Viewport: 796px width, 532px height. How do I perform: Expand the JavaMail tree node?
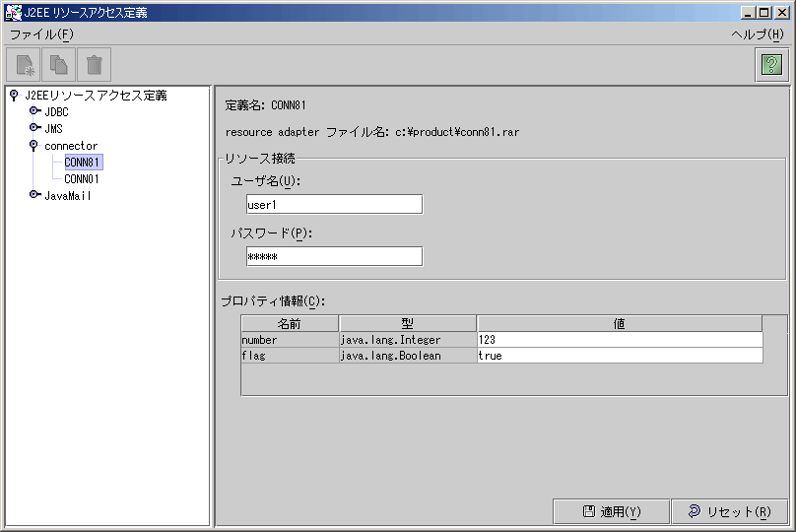34,194
